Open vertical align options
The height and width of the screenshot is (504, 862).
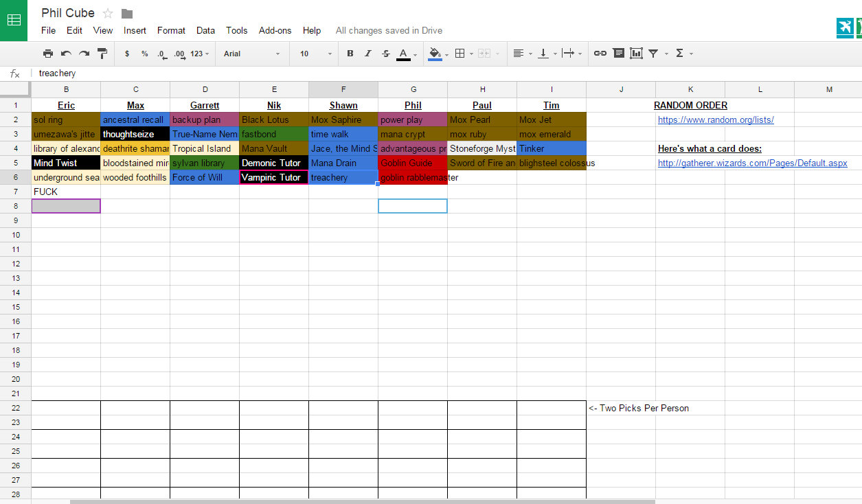click(543, 54)
